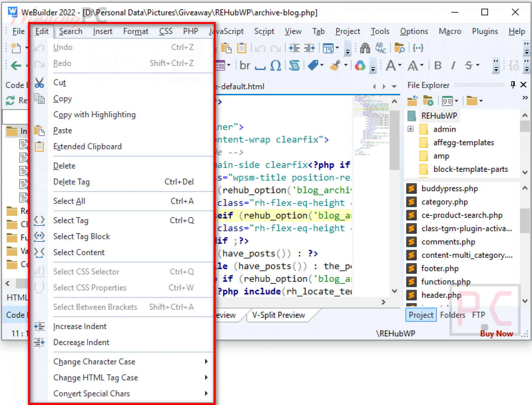Click the Replace text toolbar icon
Viewport: 532px width, 405px height.
click(x=380, y=48)
